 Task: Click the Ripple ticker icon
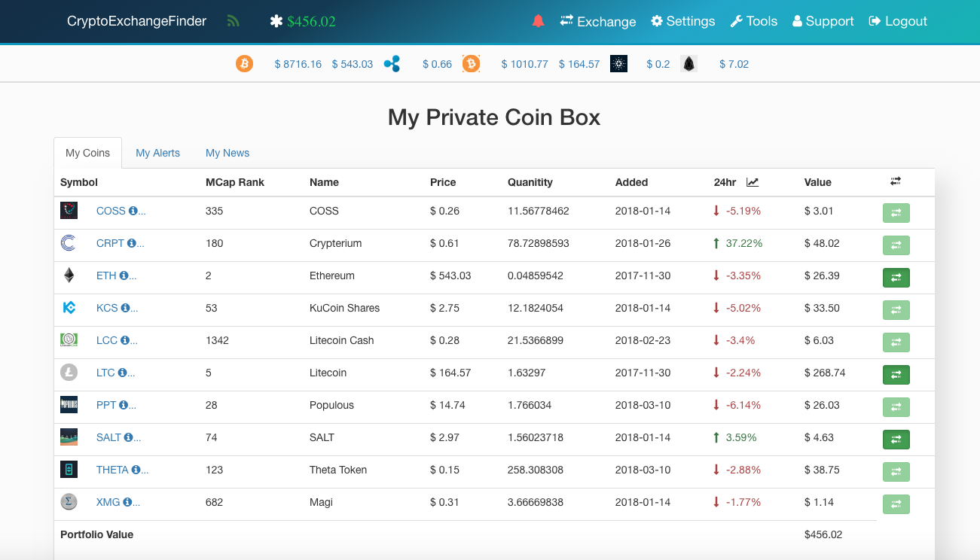point(392,64)
